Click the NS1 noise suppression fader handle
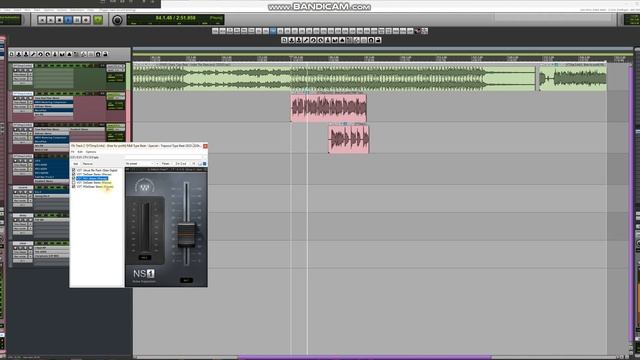 186,235
